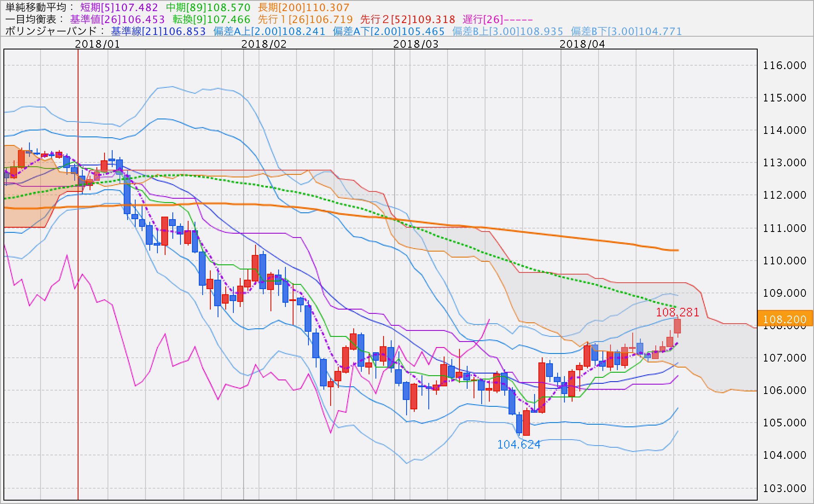Click the red high price label 108.281
Viewport: 814px width, 504px height.
[677, 312]
